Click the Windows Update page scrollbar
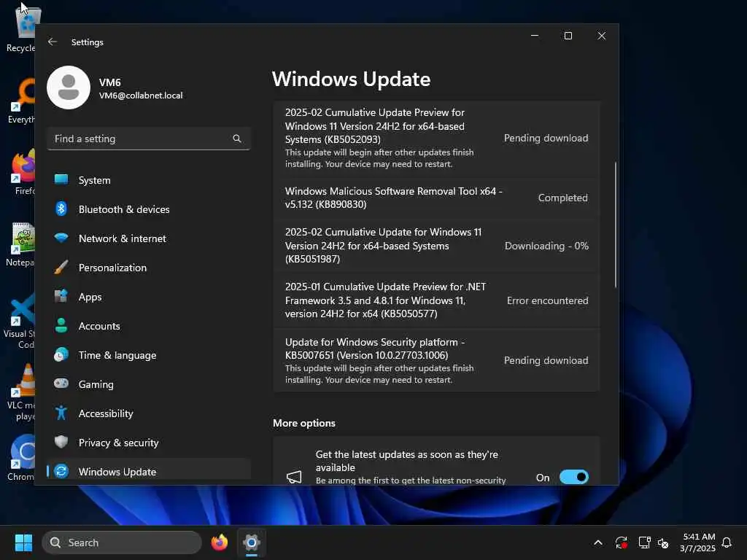747x560 pixels. [616, 225]
